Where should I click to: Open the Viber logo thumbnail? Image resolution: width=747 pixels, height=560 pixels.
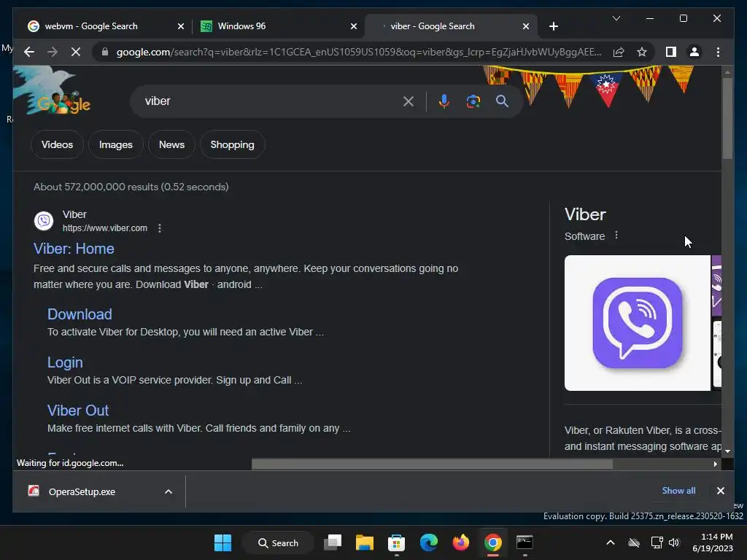pyautogui.click(x=637, y=323)
